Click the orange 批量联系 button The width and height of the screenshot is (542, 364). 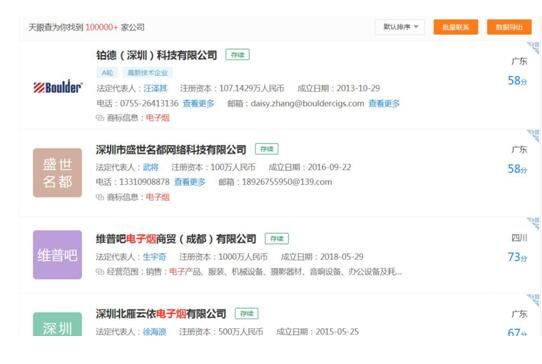pyautogui.click(x=456, y=27)
